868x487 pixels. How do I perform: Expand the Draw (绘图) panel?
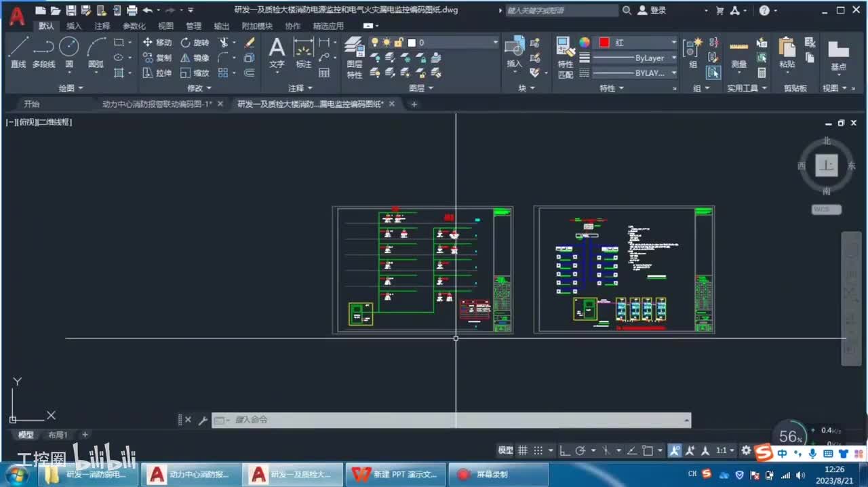click(x=71, y=88)
